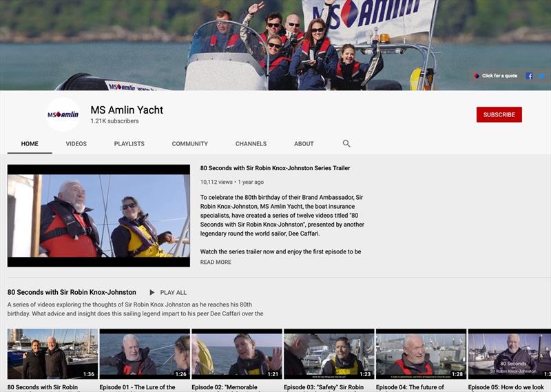Screen dimensions: 551x392
Task: Click the 'MS Amlin Yacht' channel name
Action: 127,110
